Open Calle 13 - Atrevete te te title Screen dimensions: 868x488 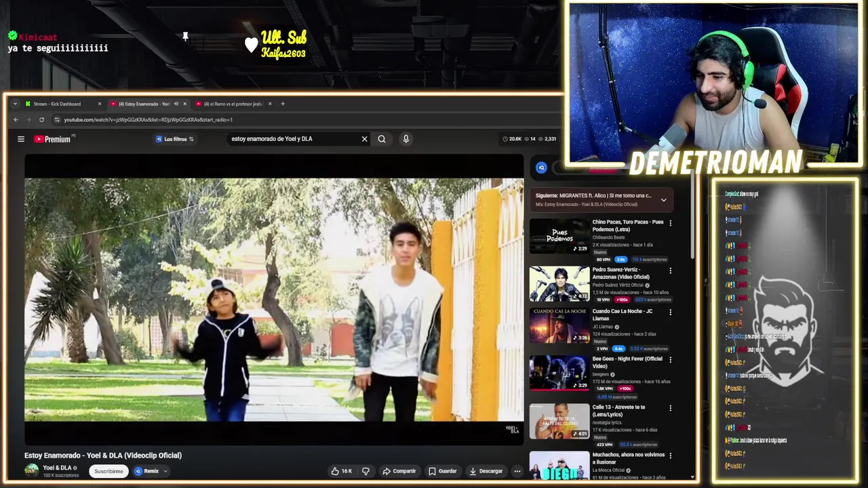click(x=619, y=411)
